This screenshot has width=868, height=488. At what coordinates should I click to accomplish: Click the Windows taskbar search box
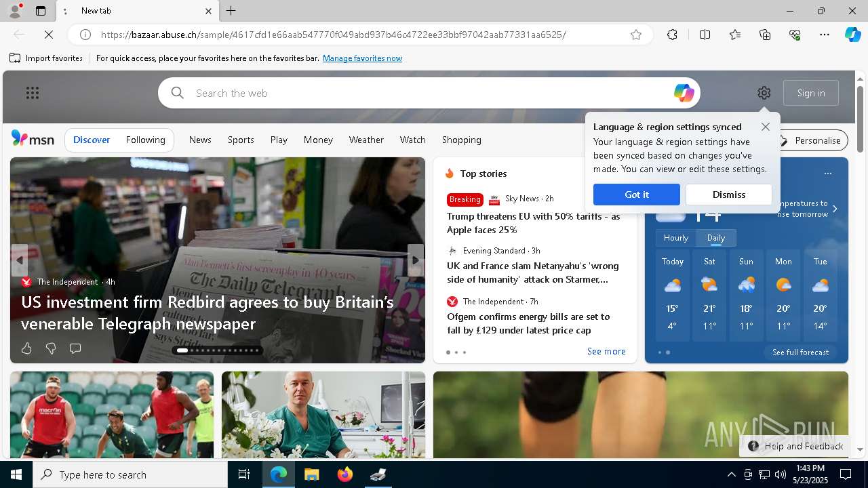tap(130, 475)
